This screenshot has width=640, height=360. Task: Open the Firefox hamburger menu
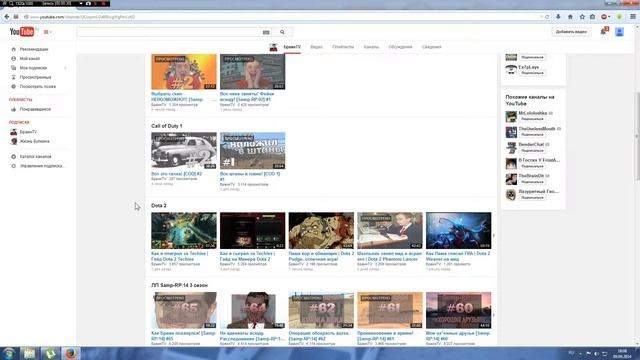(633, 17)
